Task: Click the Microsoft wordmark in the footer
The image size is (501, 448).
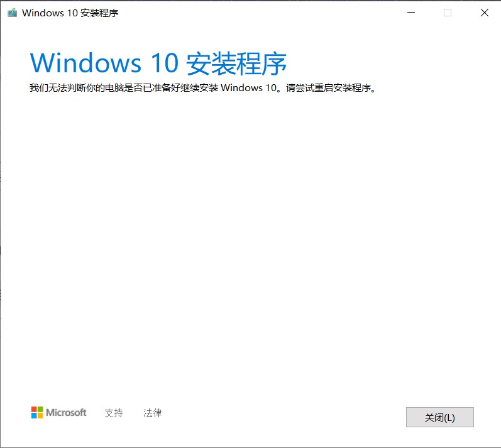Action: coord(66,412)
